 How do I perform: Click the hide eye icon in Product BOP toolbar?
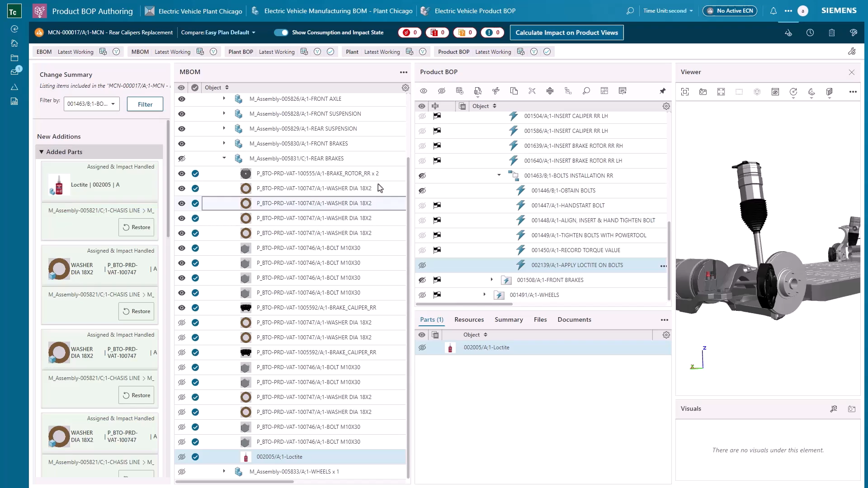click(442, 91)
